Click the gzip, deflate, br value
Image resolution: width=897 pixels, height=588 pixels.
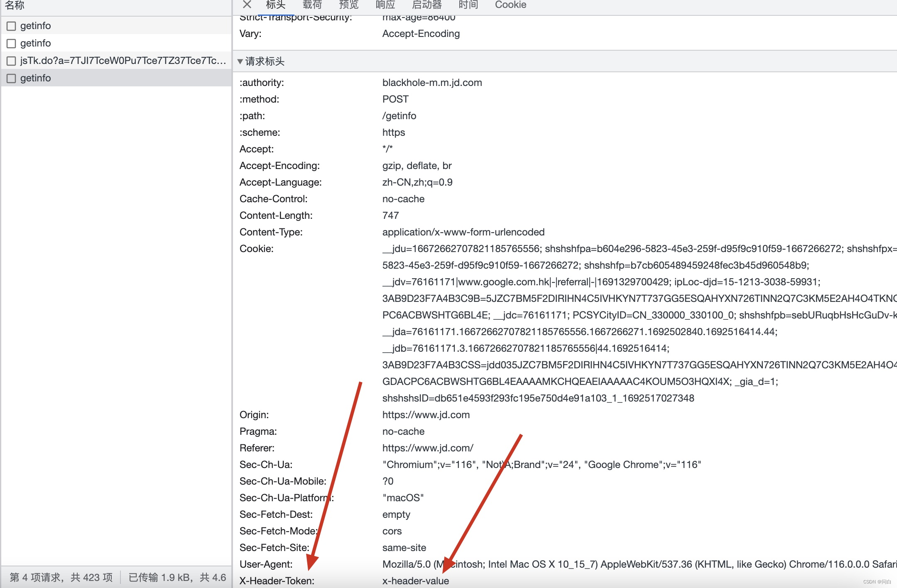click(x=417, y=166)
